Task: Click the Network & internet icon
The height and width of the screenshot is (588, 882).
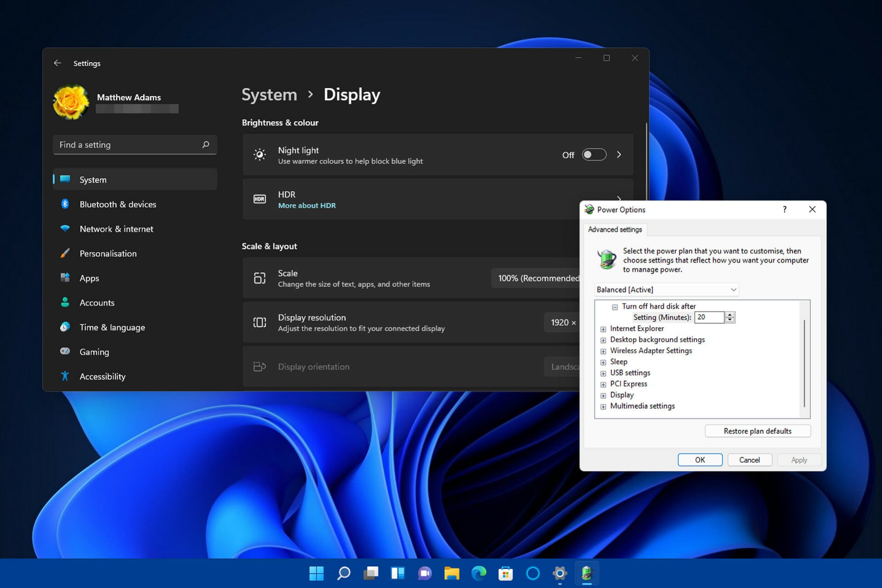Action: tap(65, 228)
